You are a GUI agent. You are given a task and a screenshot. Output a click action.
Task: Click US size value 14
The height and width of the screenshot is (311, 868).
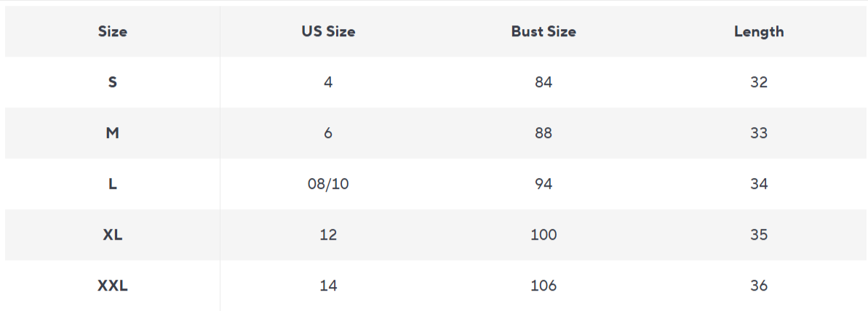[x=328, y=286]
